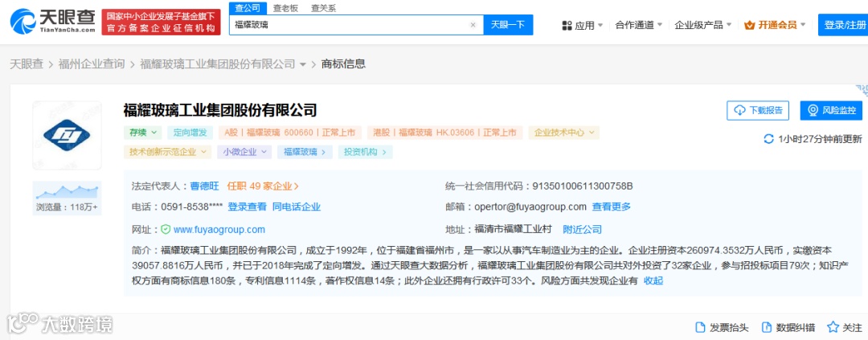
Task: Click the monitor icon in 风险监控
Action: point(813,110)
